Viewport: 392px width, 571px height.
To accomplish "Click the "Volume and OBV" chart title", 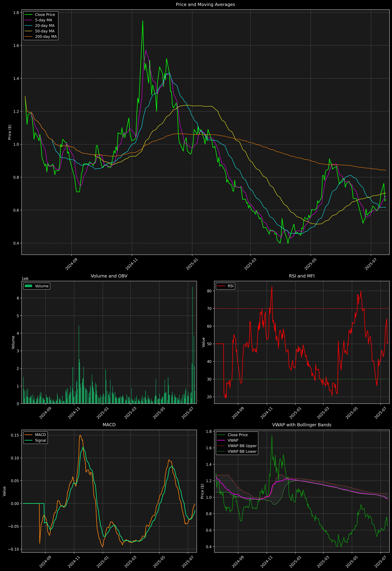I will tap(109, 276).
